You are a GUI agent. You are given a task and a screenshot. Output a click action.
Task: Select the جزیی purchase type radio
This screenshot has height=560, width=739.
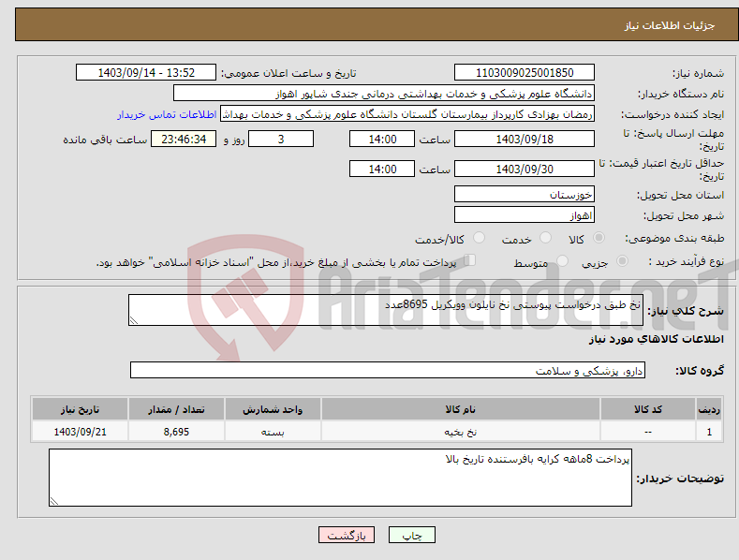pos(622,261)
